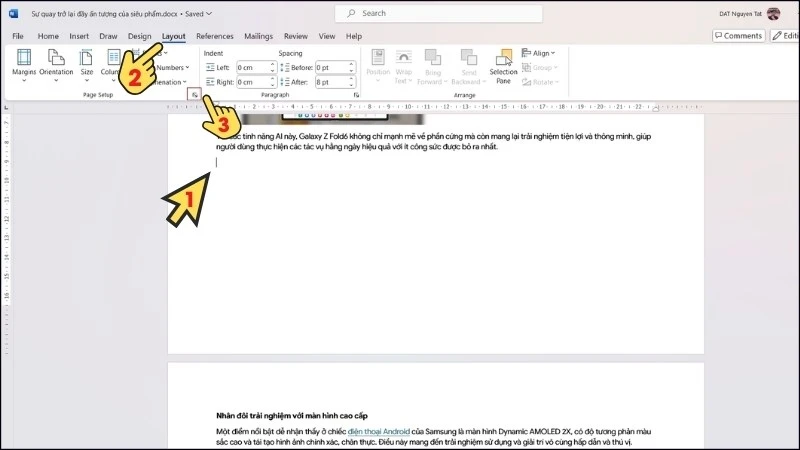This screenshot has height=450, width=800.
Task: Open the Comments pane
Action: [x=738, y=36]
